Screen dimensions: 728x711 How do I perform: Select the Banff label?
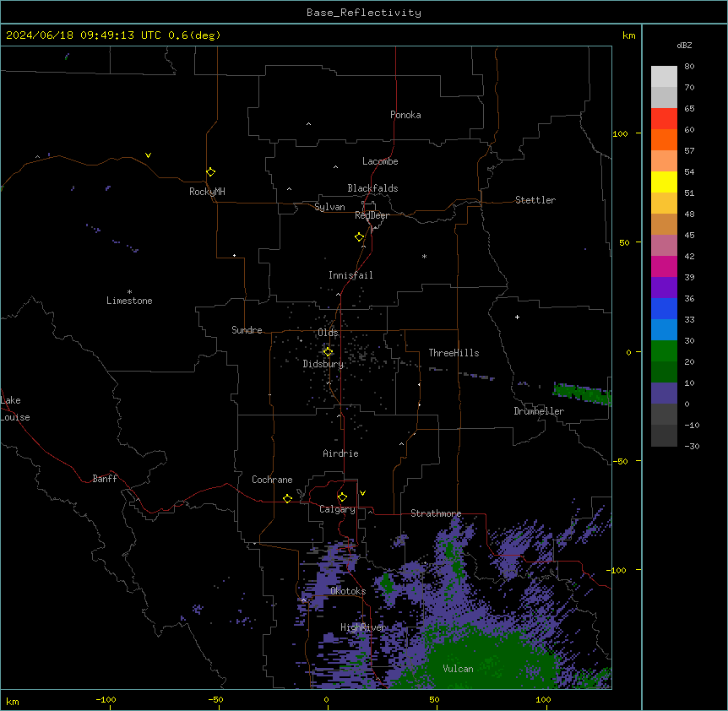click(105, 479)
